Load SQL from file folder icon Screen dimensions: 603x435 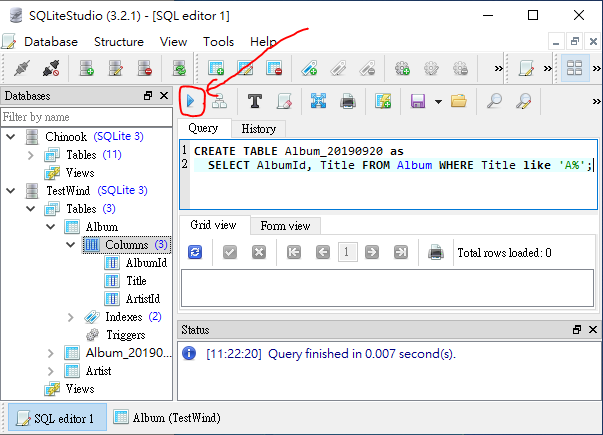pyautogui.click(x=459, y=102)
